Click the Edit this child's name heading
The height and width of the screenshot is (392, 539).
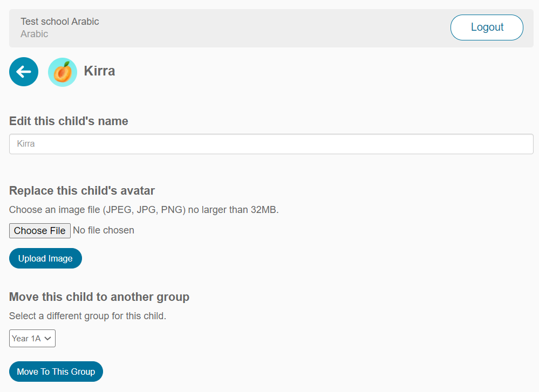point(69,121)
